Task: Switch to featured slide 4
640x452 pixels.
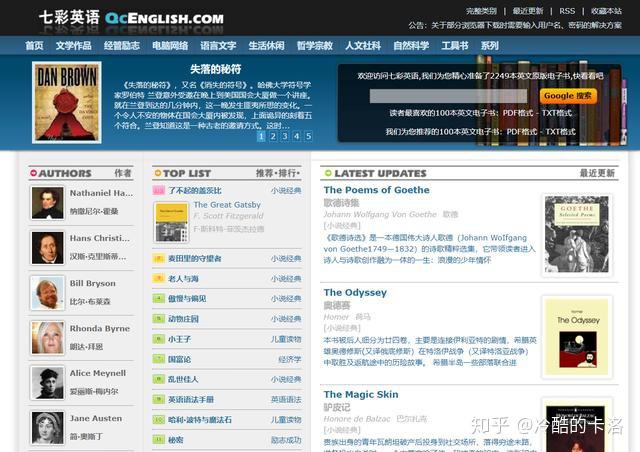Action: tap(297, 136)
